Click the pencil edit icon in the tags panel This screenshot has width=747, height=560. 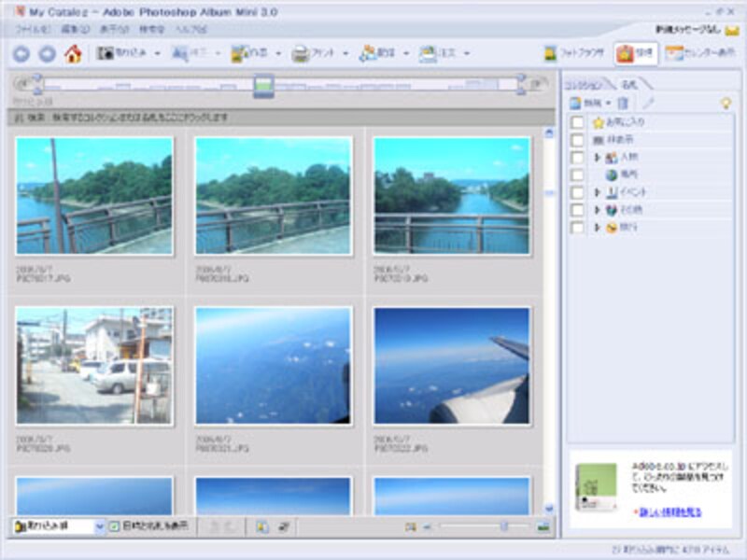coord(648,103)
